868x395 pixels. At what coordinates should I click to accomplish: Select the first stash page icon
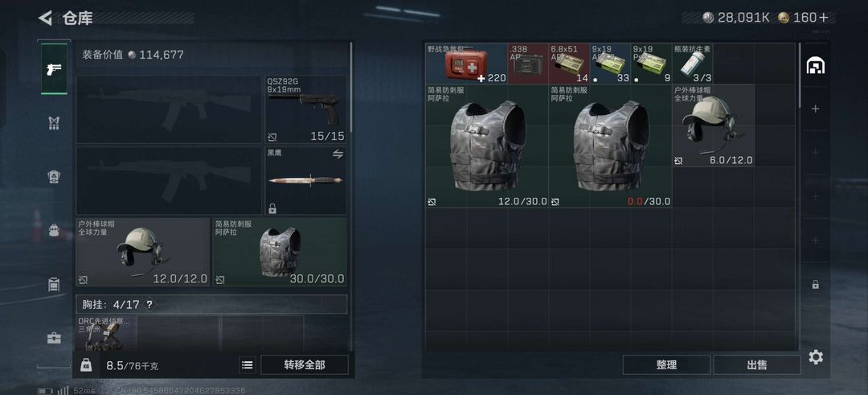[x=816, y=66]
